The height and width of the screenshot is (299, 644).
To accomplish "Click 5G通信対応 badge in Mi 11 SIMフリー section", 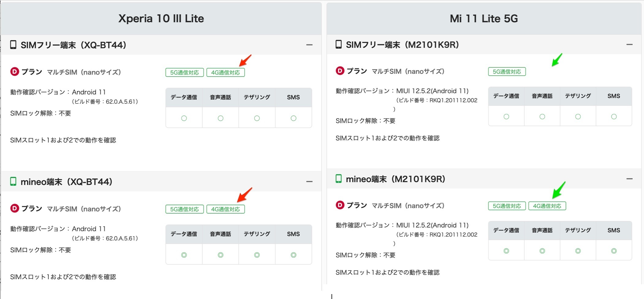I will coord(507,72).
